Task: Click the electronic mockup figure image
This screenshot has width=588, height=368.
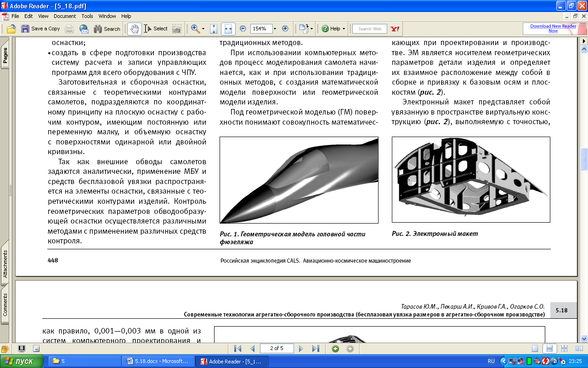Action: coord(471,179)
